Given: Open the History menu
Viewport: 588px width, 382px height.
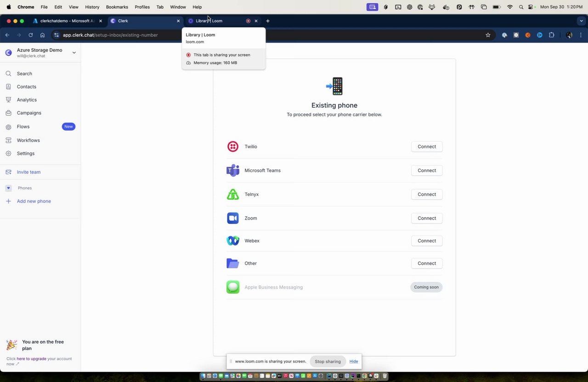Looking at the screenshot, I should click(x=92, y=7).
